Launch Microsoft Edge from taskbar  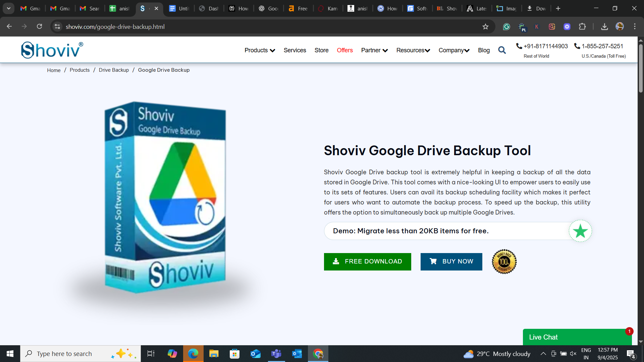pos(193,354)
